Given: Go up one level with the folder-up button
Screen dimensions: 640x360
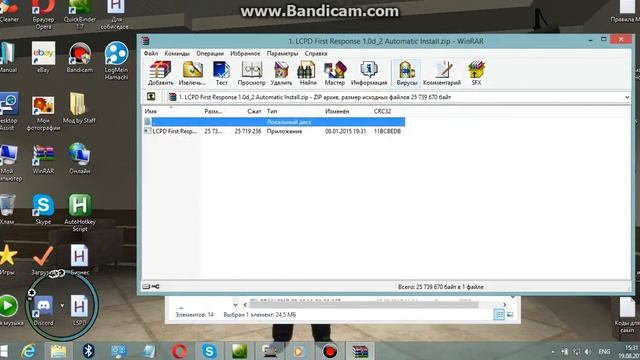Looking at the screenshot, I should pyautogui.click(x=151, y=97).
